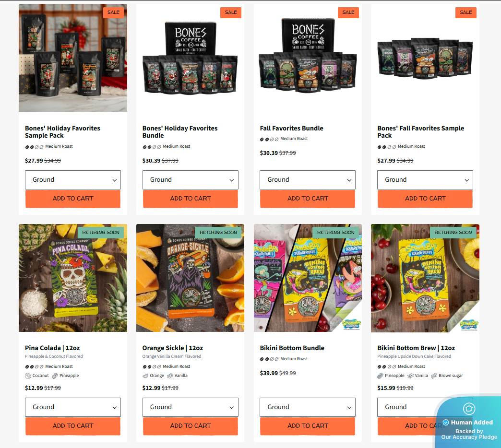Viewport: 501px width, 448px height.
Task: Click the SALE badge on Holiday Favorites Sample Pack
Action: coord(113,12)
